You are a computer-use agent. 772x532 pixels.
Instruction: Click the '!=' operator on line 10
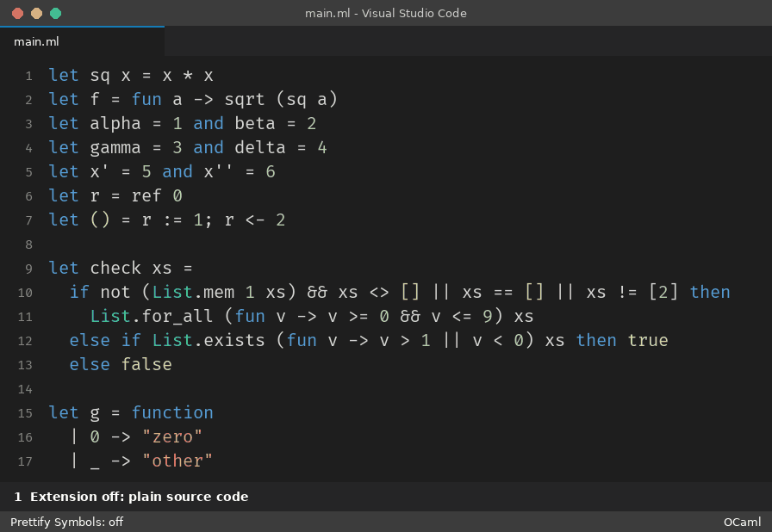[627, 292]
